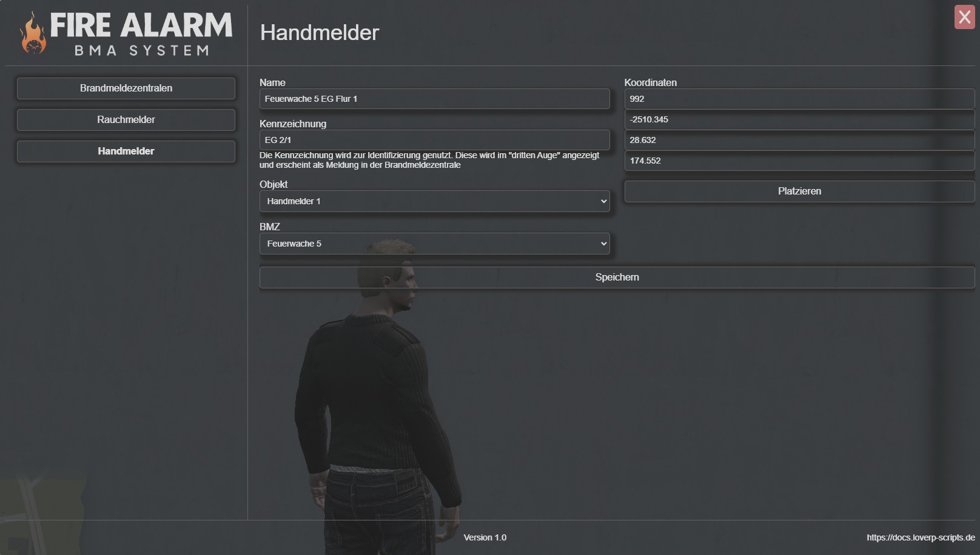Open the Brandmeldezentralen section

[126, 88]
